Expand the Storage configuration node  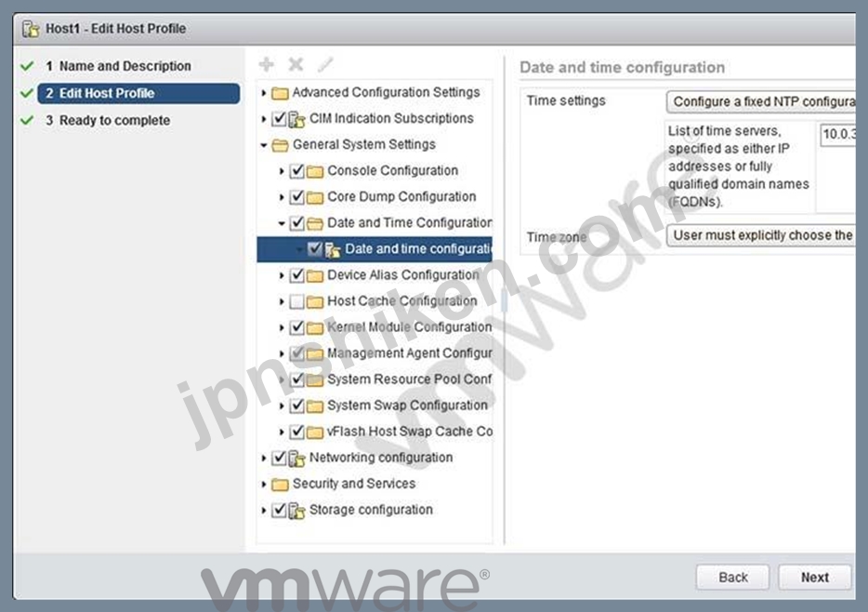tap(264, 510)
